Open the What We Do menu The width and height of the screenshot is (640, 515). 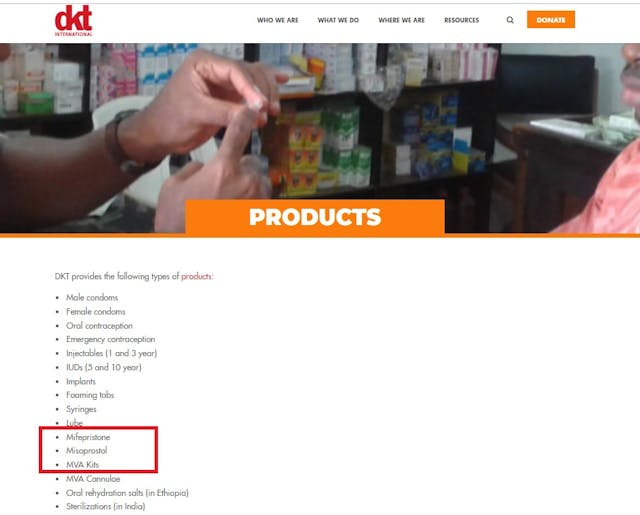[x=338, y=20]
